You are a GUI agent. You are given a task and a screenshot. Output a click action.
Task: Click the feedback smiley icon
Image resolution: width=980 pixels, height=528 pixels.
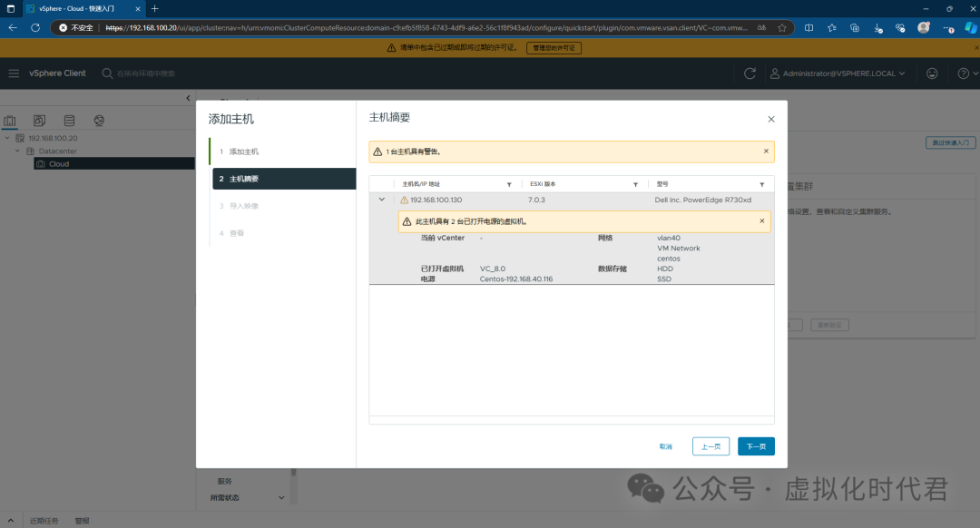(932, 73)
